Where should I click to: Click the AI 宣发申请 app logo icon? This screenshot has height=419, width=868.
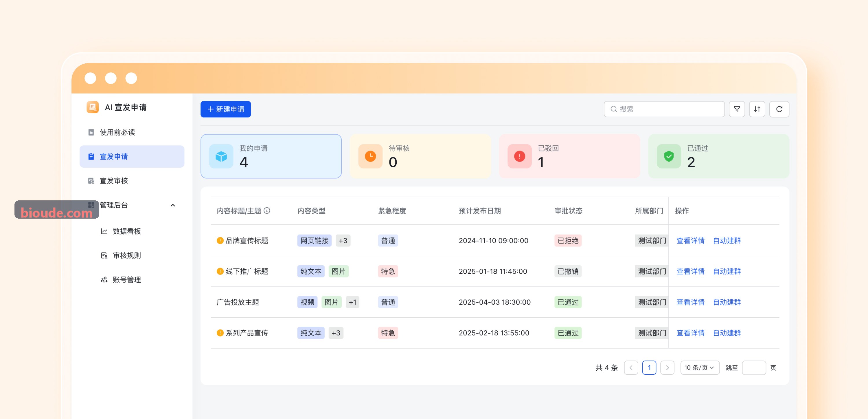coord(92,107)
